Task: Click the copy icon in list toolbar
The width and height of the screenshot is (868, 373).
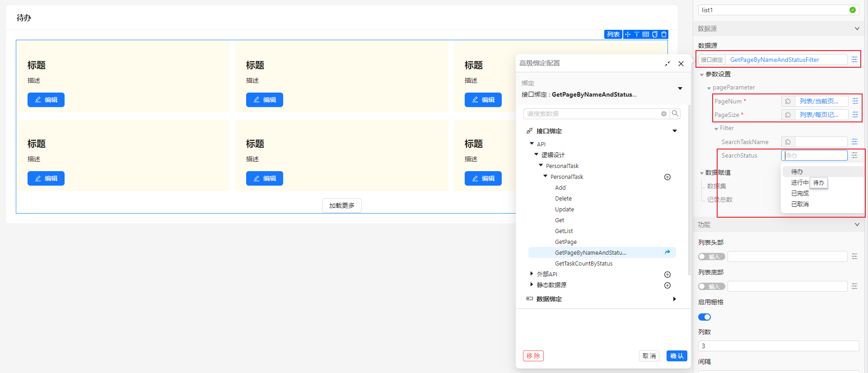Action: (655, 34)
